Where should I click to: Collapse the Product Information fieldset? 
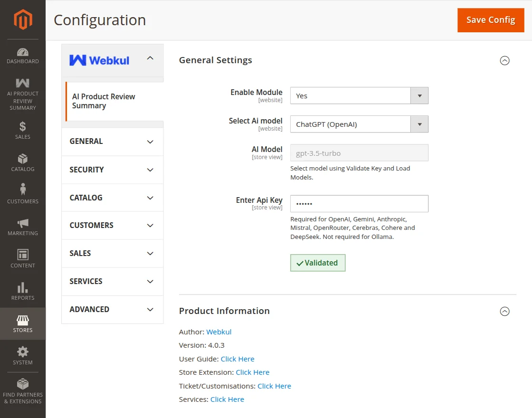pyautogui.click(x=504, y=311)
